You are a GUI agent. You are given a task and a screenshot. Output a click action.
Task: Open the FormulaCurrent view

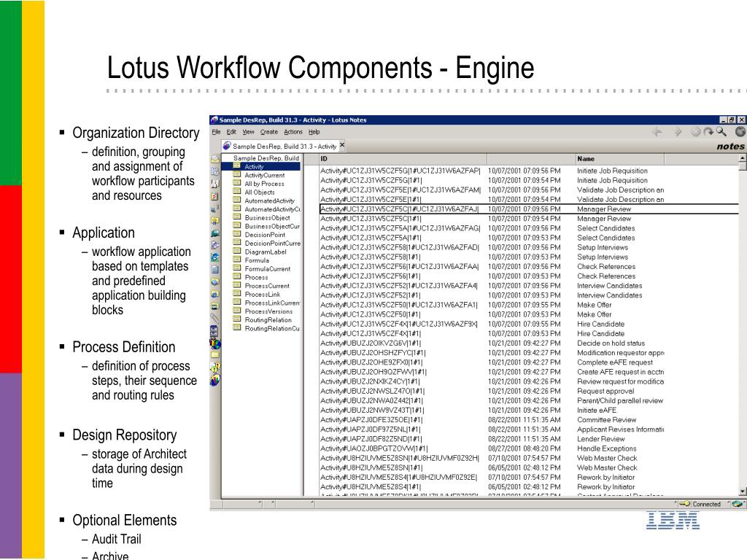[267, 269]
